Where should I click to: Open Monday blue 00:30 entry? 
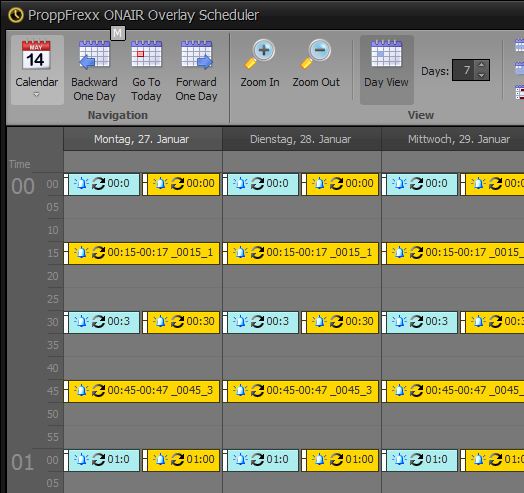(102, 322)
